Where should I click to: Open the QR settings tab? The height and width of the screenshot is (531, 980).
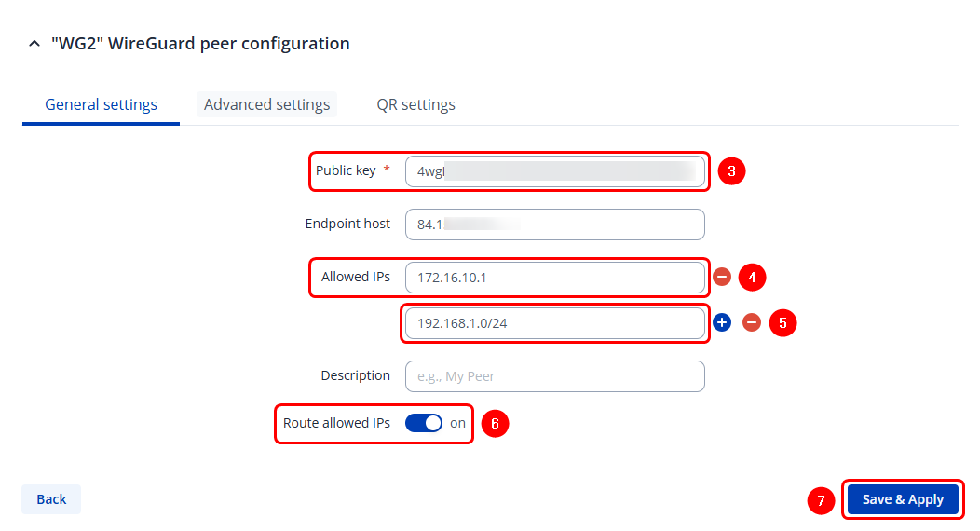pos(415,104)
